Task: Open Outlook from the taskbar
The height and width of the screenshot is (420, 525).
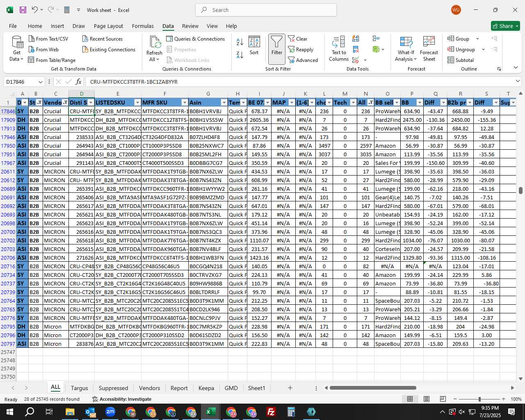Action: 90,412
